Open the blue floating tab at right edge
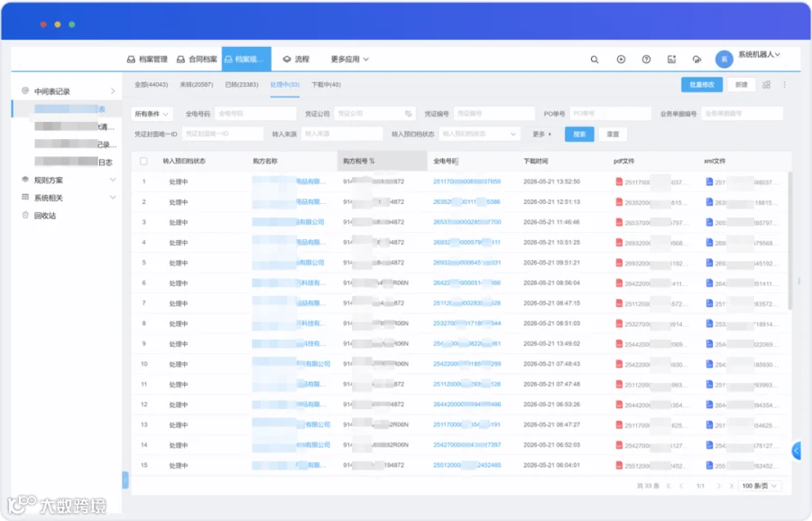 pyautogui.click(x=797, y=451)
